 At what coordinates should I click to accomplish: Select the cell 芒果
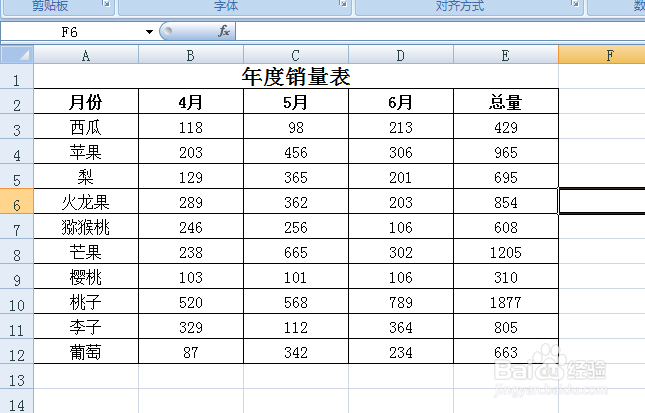tap(86, 252)
